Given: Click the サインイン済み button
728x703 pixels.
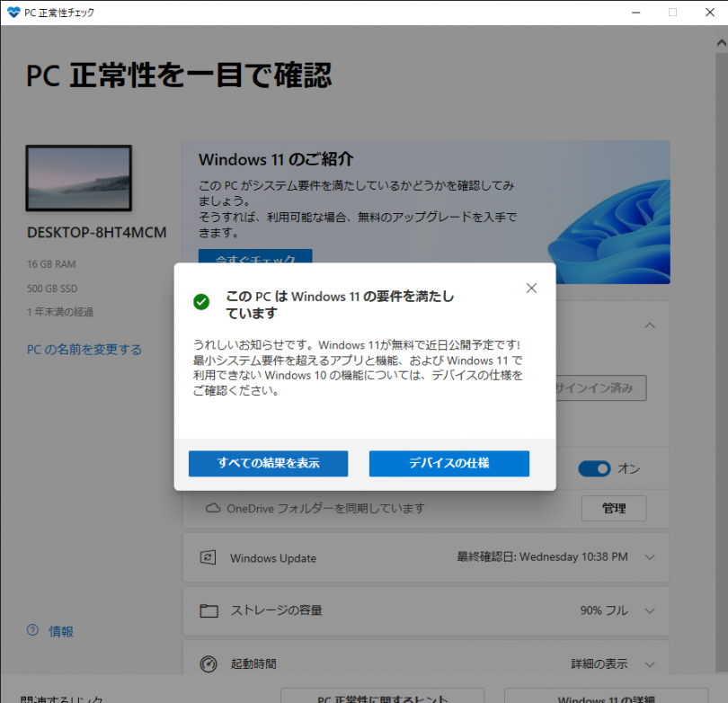Looking at the screenshot, I should 600,387.
